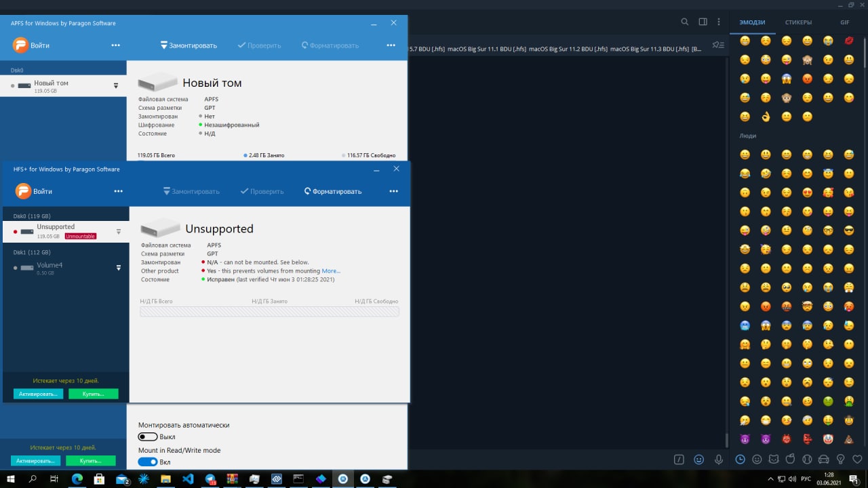
Task: Select the recent emoji clock category
Action: 741,460
